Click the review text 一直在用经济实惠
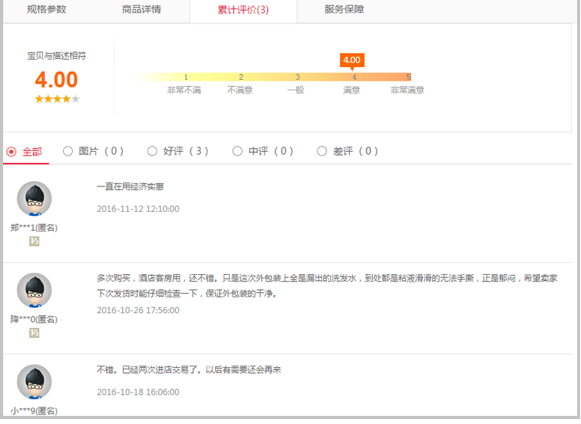Screen dimensions: 581x424 (x=130, y=186)
